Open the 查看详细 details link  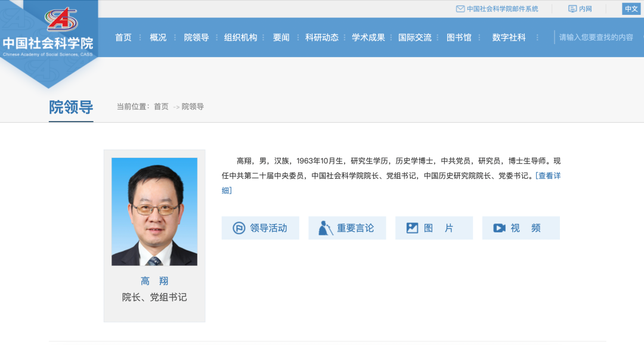547,176
